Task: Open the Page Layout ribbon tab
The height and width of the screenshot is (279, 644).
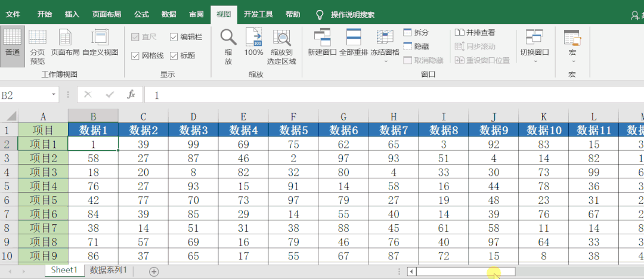Action: coord(107,14)
